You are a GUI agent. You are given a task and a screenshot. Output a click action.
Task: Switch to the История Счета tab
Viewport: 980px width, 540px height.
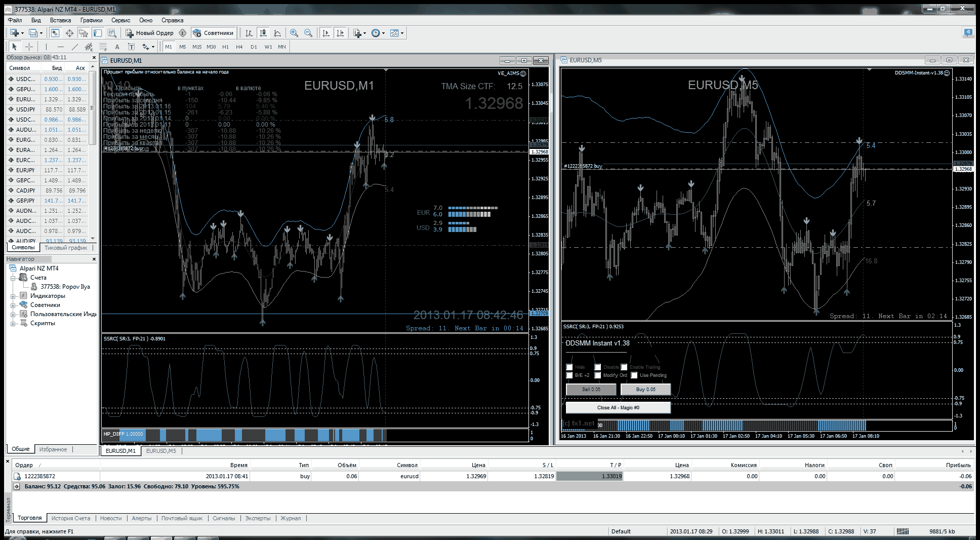[x=71, y=518]
